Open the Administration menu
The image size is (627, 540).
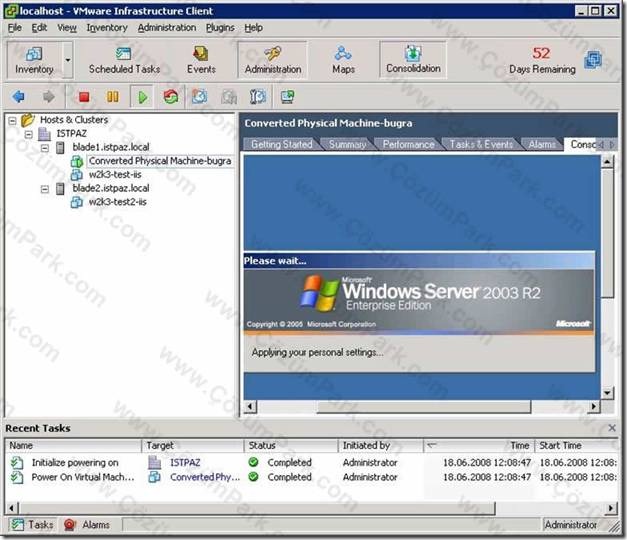pyautogui.click(x=167, y=28)
